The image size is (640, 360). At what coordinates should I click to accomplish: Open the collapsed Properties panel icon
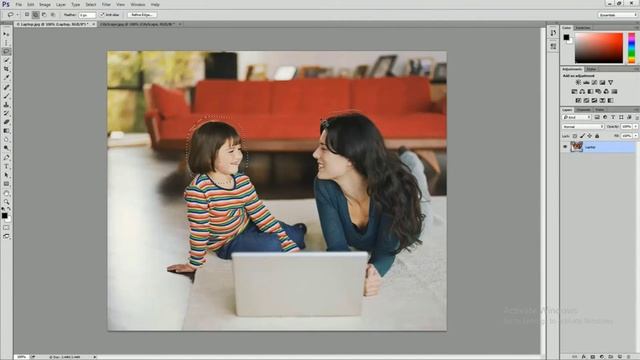coord(553,47)
